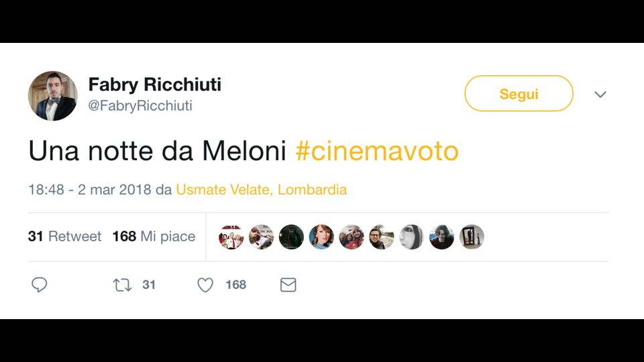Click the black-and-white liker avatar

pyautogui.click(x=411, y=237)
